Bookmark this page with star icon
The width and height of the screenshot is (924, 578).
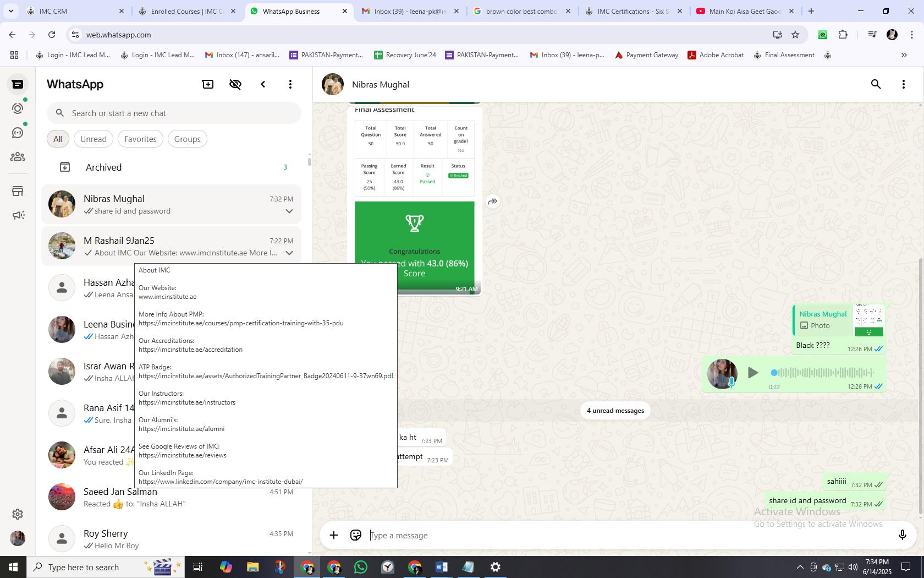[x=795, y=35]
